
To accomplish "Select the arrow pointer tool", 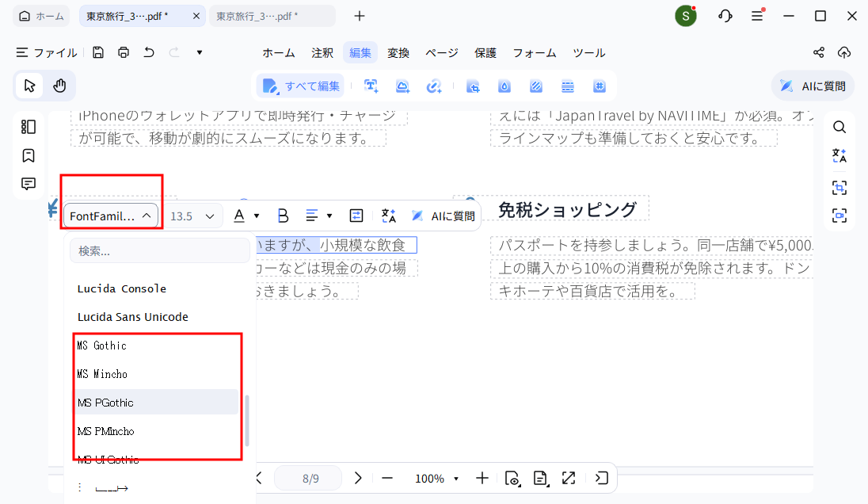I will click(29, 86).
